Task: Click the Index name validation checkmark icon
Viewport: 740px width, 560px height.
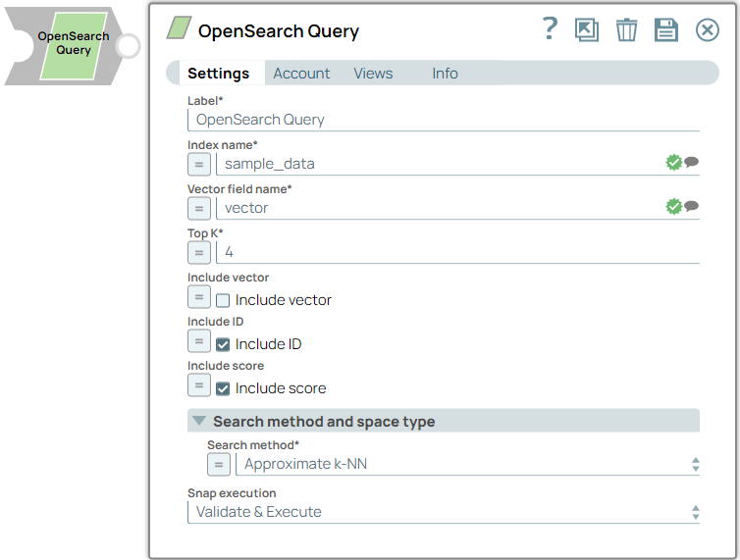Action: pos(674,162)
